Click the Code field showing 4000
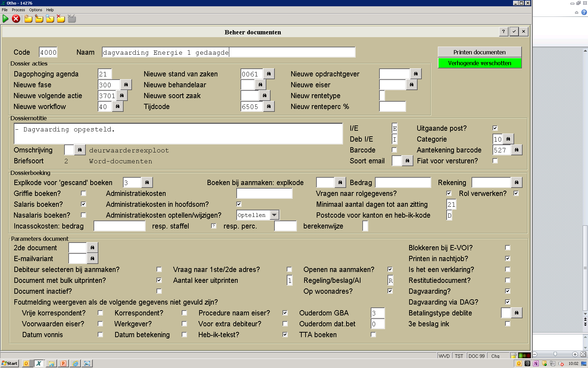 (48, 52)
